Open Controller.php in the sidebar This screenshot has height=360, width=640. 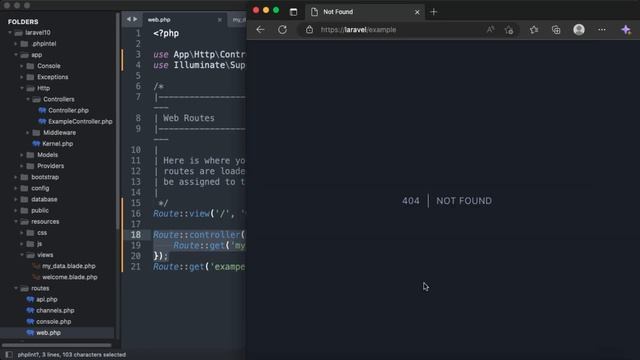[x=68, y=110]
